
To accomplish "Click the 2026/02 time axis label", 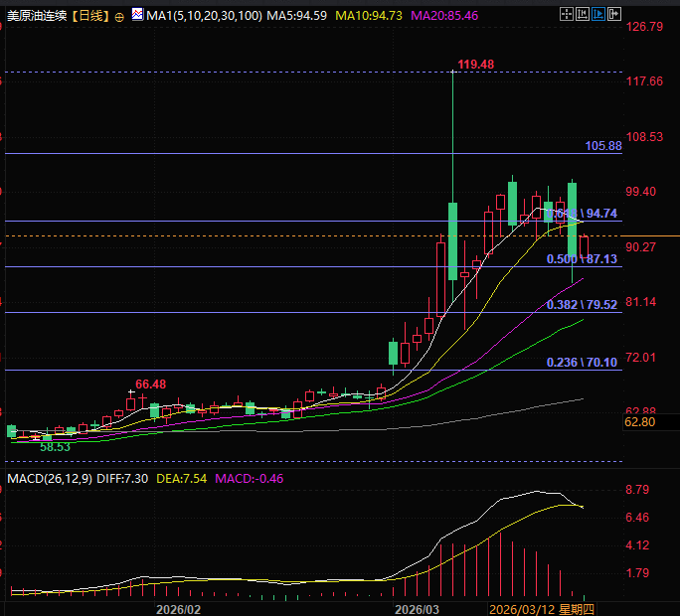I will [x=178, y=609].
